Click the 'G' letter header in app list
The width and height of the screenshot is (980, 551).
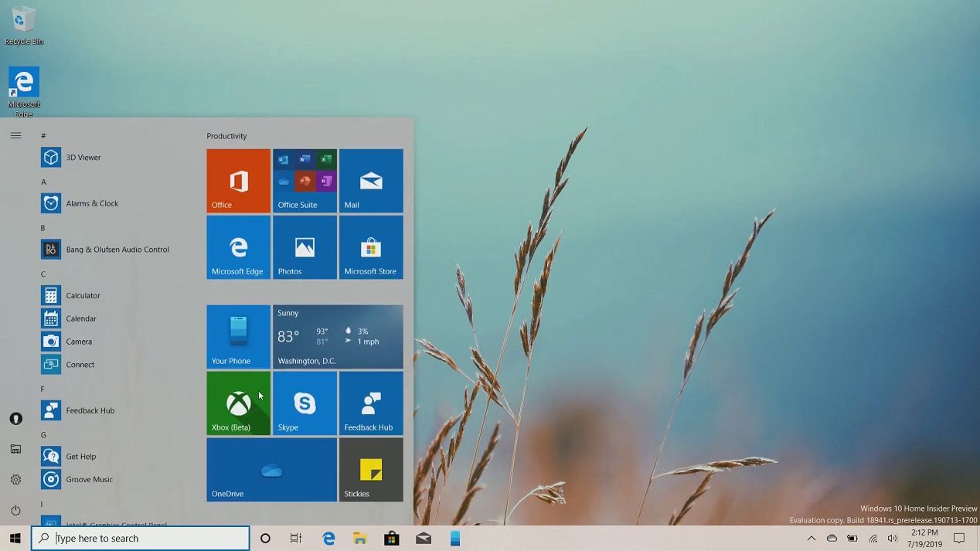pos(43,435)
